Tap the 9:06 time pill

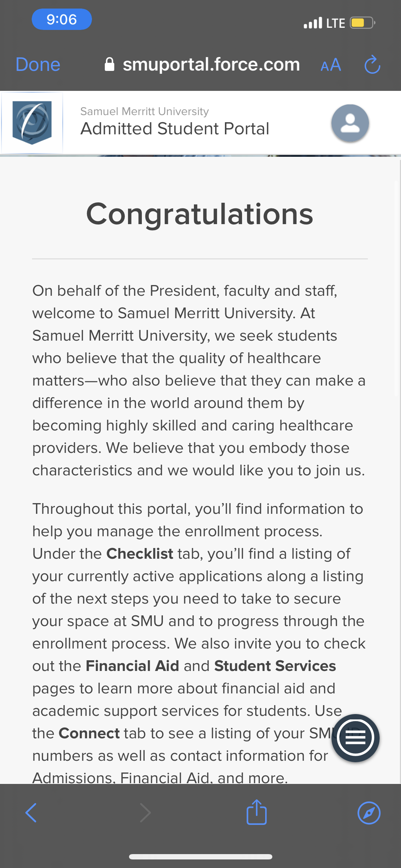[x=62, y=19]
